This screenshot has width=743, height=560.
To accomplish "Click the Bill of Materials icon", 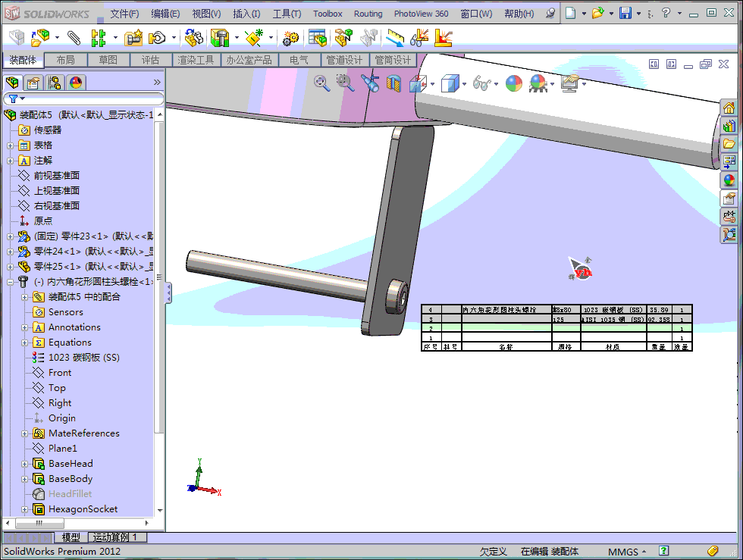I will coord(318,38).
